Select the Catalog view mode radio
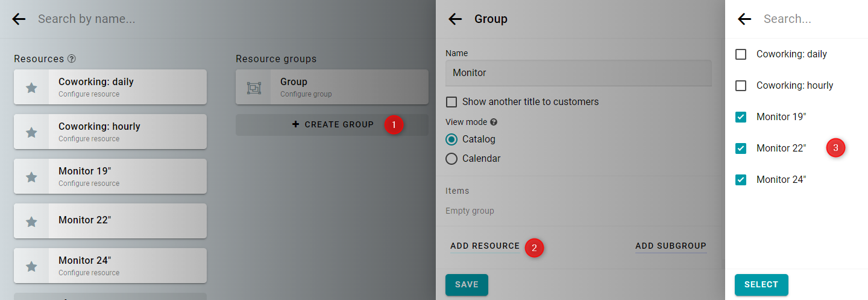This screenshot has height=300, width=868. tap(451, 139)
